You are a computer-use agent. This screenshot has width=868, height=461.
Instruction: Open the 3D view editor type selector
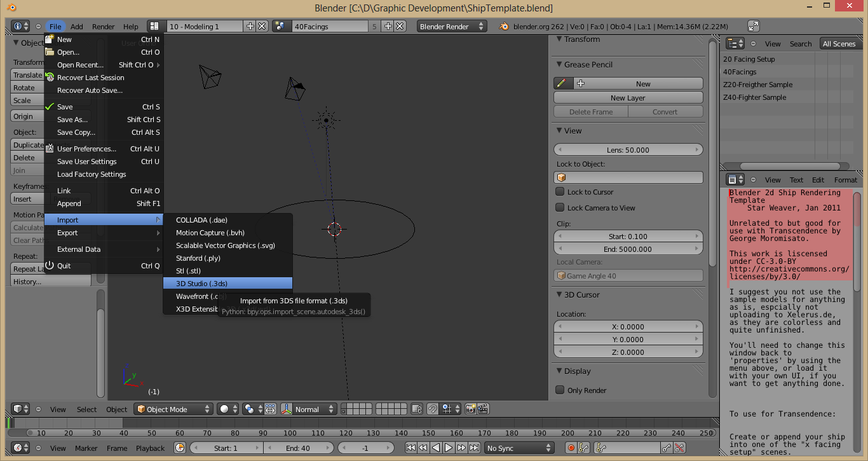click(21, 409)
